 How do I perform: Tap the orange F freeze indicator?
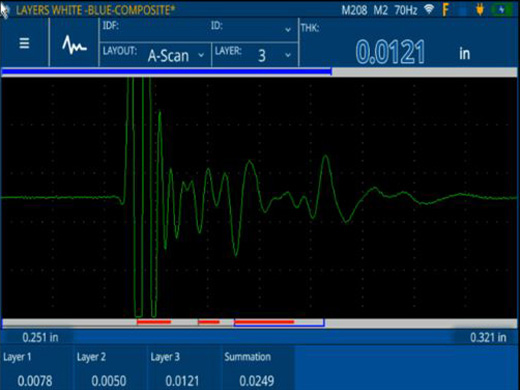click(446, 10)
